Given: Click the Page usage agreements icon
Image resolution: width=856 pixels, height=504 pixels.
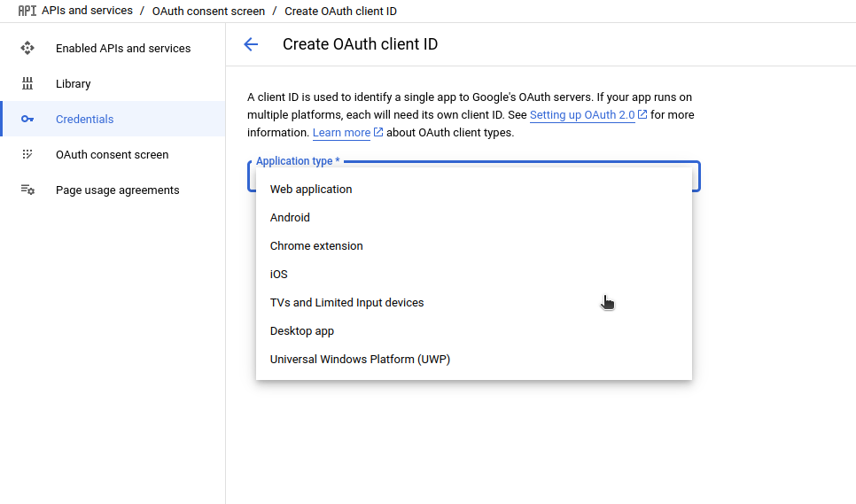Looking at the screenshot, I should [27, 190].
